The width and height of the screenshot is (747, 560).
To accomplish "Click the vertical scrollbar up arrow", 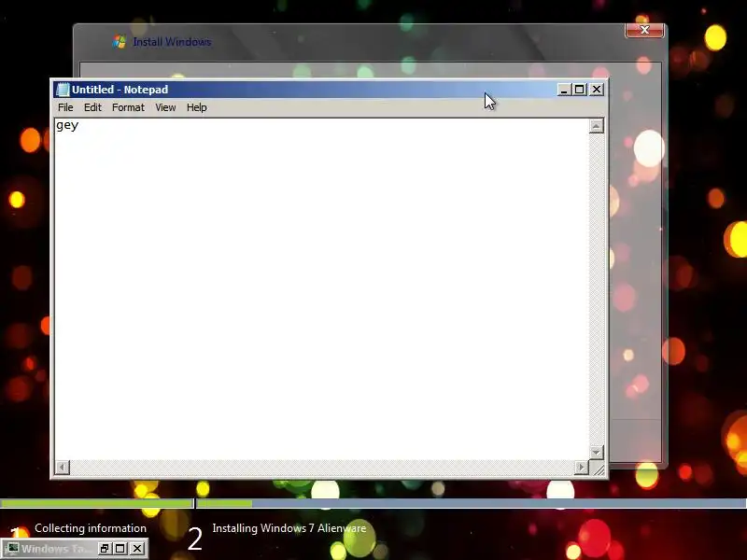I will pos(597,126).
